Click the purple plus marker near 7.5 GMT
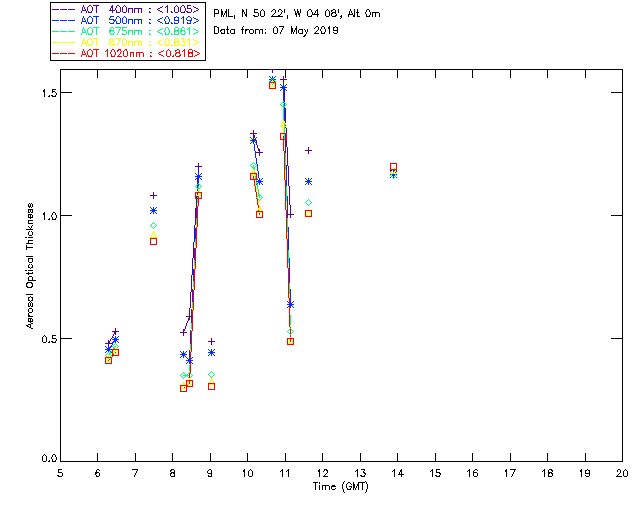 tap(153, 196)
